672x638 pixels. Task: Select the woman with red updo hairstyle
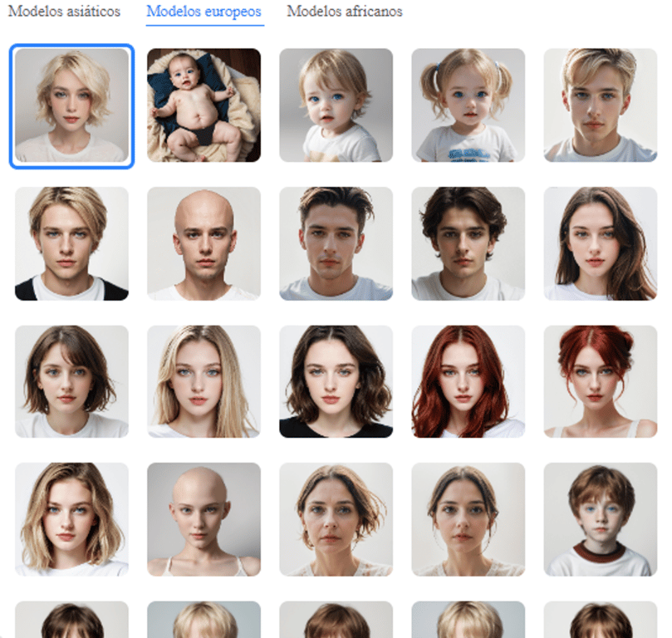(x=601, y=382)
